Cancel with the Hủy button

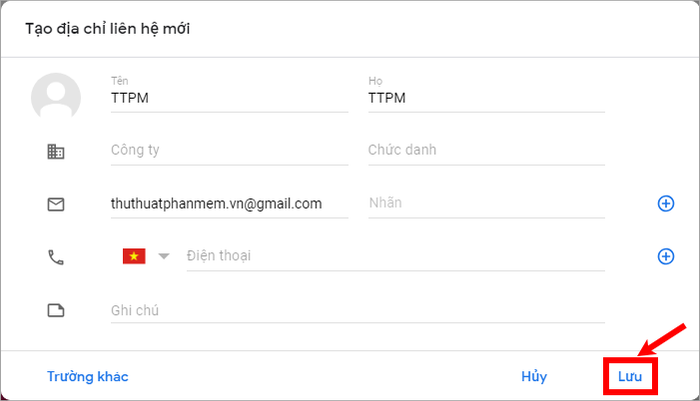(x=534, y=376)
